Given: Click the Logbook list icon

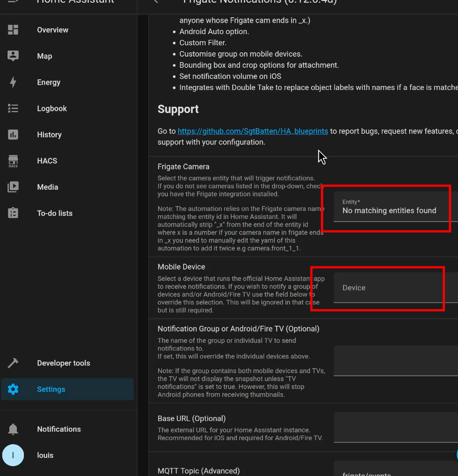Looking at the screenshot, I should tap(13, 109).
